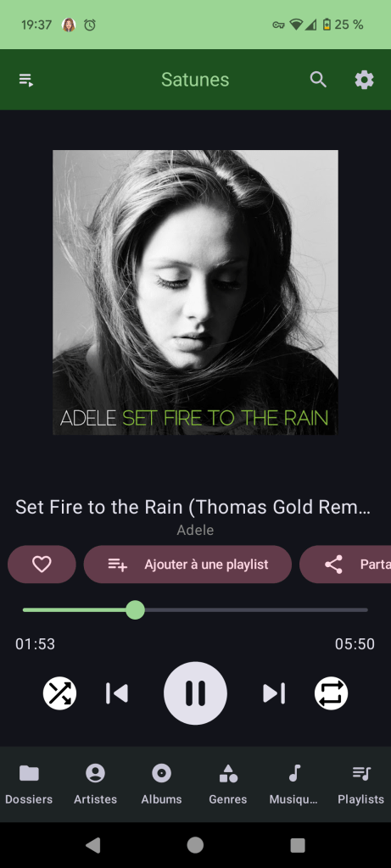Like the song with heart button

coord(42,564)
